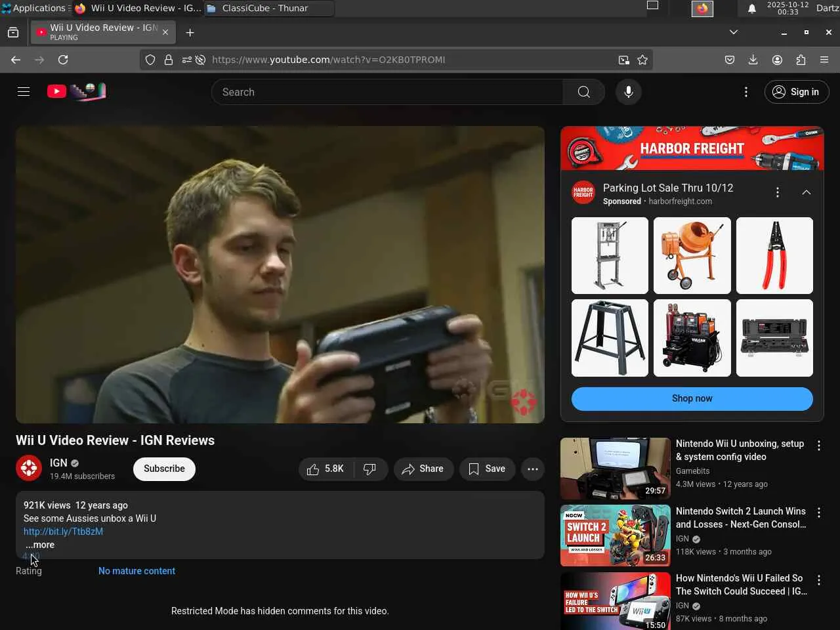Play the Switch 2 Launch video thumbnail
This screenshot has height=630, width=840.
[x=616, y=535]
